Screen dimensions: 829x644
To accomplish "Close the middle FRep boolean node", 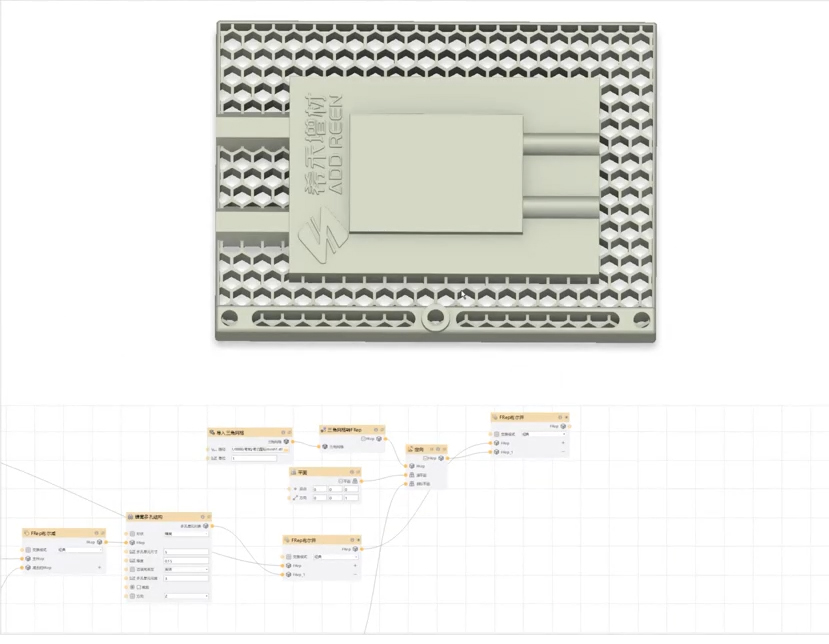I will coord(358,540).
